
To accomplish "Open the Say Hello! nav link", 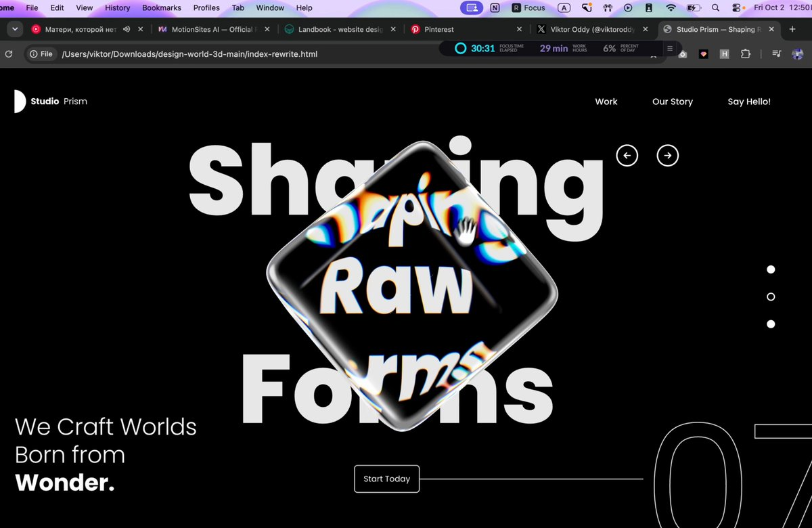I will [x=749, y=102].
